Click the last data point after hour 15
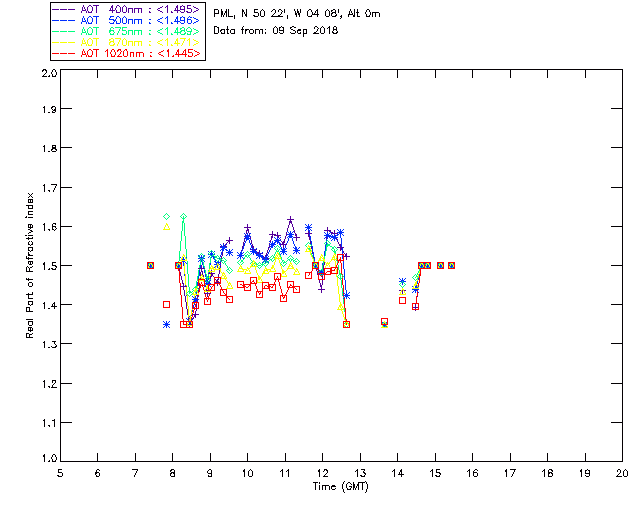The image size is (640, 512). pos(451,265)
